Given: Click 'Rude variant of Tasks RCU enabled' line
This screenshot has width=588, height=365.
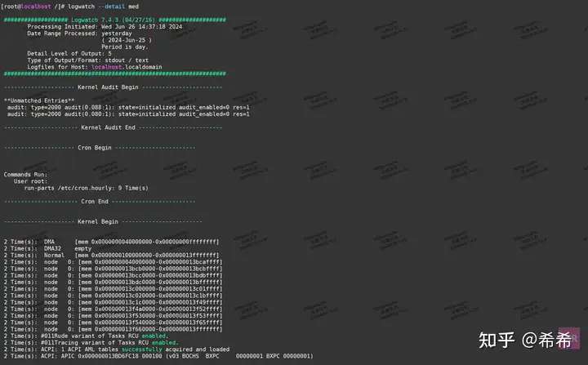Looking at the screenshot, I should [87, 336].
